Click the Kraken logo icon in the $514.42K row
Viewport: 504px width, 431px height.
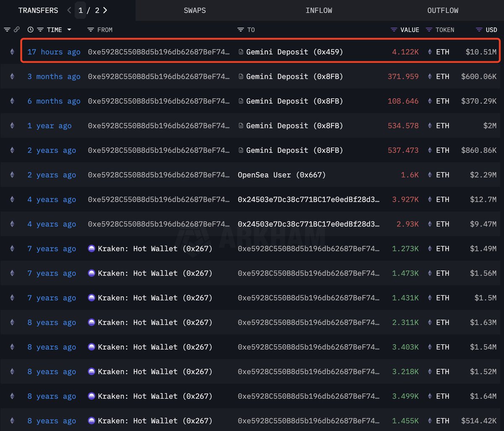tap(92, 420)
